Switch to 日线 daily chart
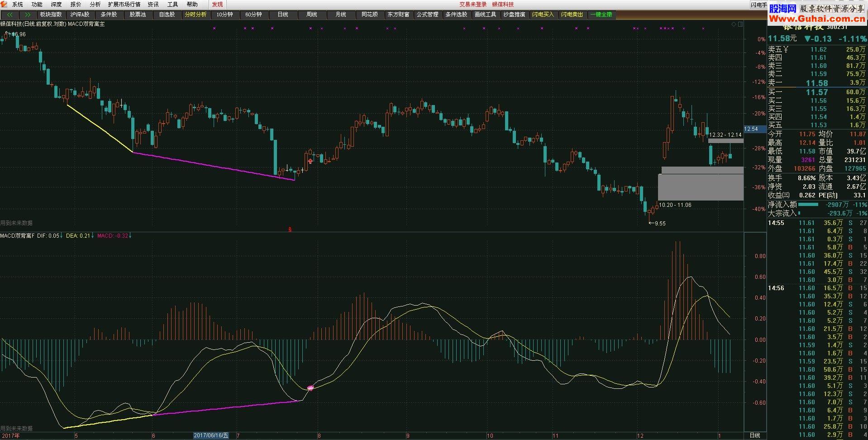Viewport: 868px width, 440px height. pos(283,14)
